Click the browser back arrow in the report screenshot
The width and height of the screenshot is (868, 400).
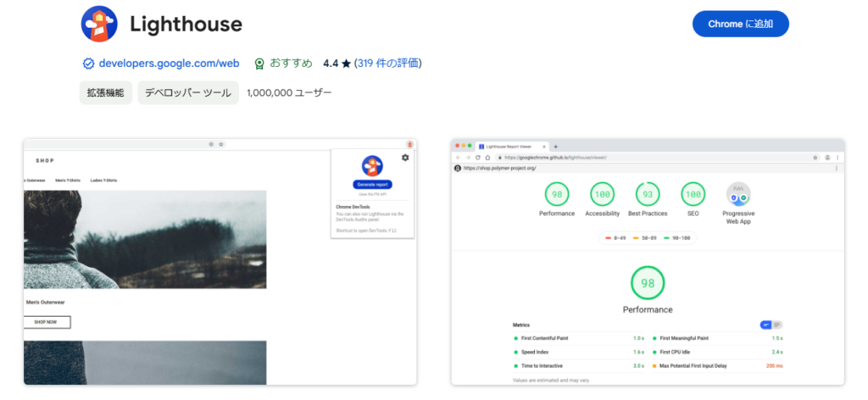click(x=458, y=158)
